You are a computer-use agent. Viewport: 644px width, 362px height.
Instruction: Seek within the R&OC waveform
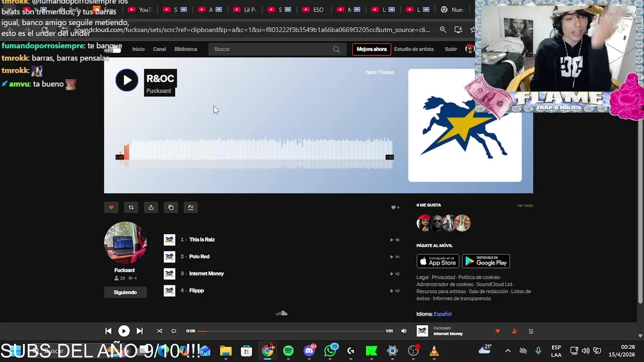point(254,153)
